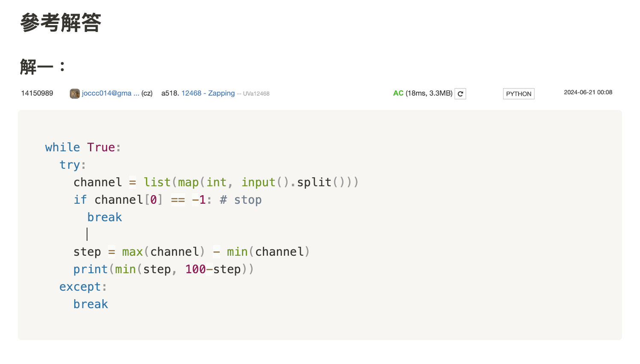Click the user avatar thumbnail
The image size is (640, 364).
click(75, 94)
